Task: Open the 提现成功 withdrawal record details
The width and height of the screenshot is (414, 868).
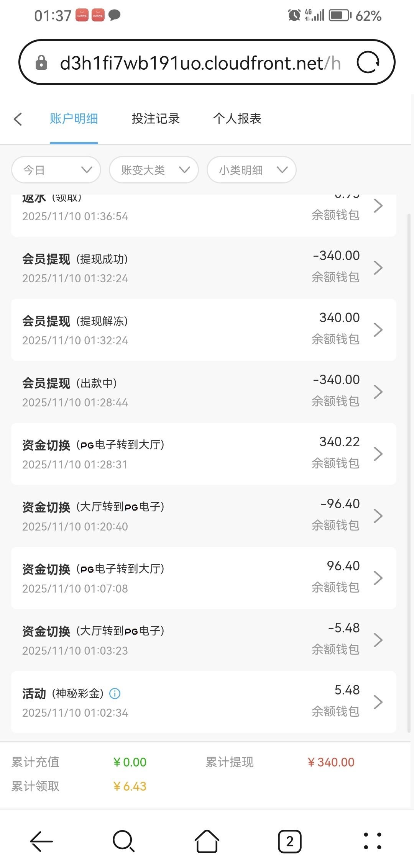Action: coord(203,268)
